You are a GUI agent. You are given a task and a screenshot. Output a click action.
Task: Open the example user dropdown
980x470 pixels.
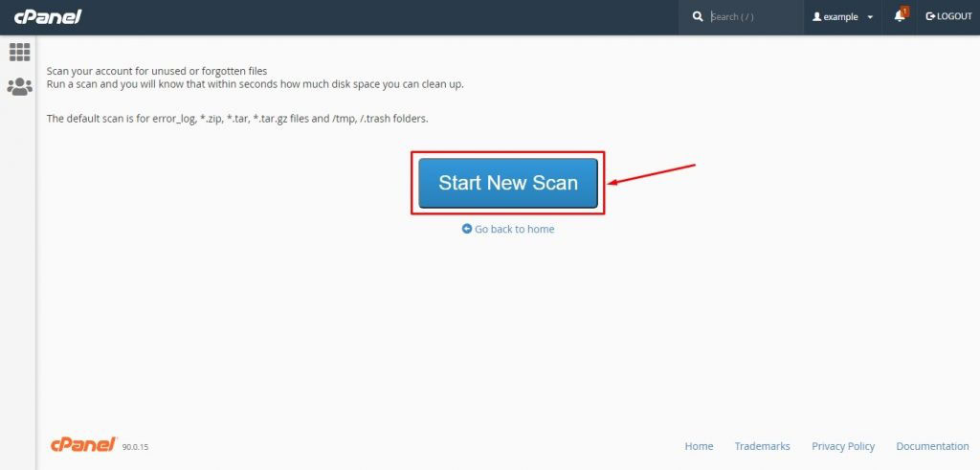[x=842, y=17]
